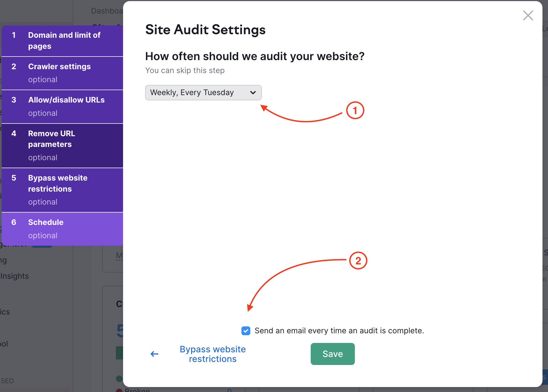Click the back arrow navigation icon

coord(155,354)
